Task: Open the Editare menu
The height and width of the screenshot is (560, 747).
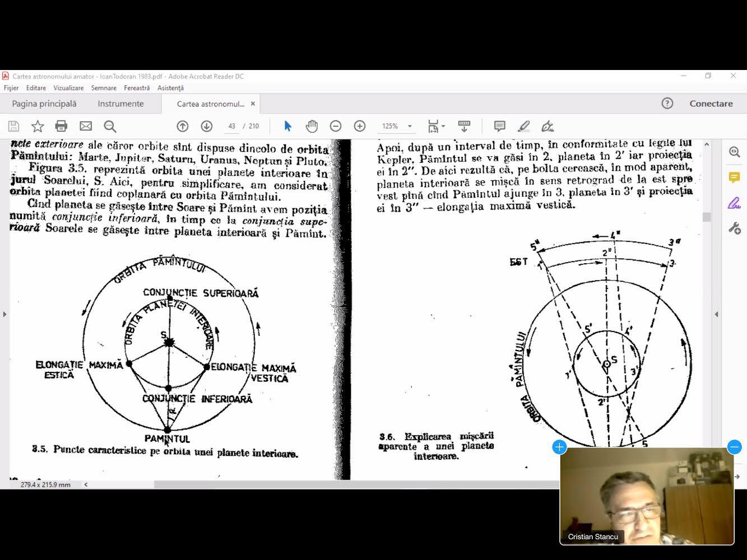Action: [x=36, y=88]
